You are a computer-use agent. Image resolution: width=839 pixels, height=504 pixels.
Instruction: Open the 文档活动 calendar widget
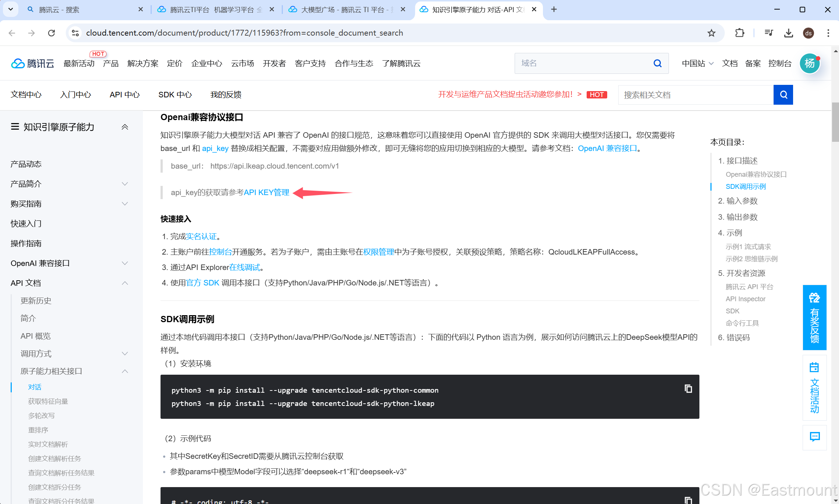[x=814, y=388]
